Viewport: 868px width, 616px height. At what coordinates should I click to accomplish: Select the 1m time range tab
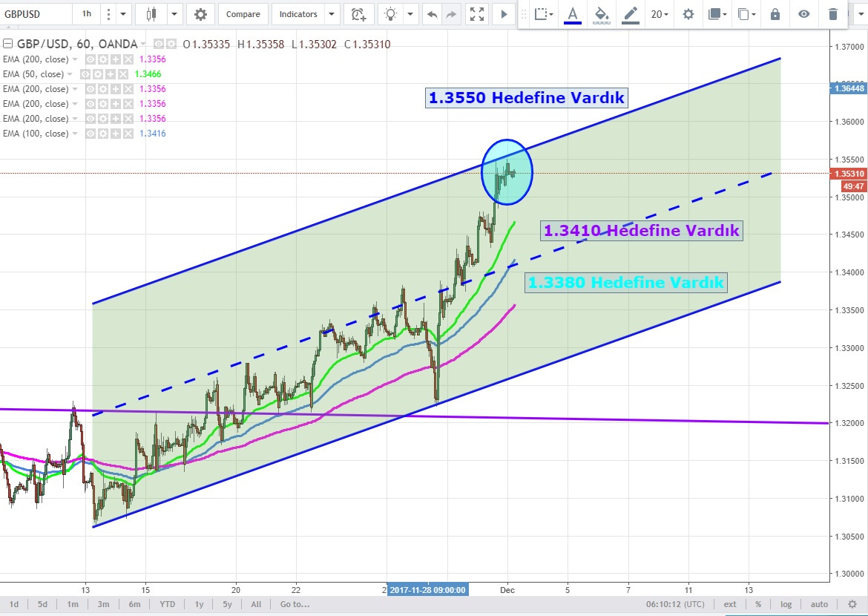pos(72,604)
